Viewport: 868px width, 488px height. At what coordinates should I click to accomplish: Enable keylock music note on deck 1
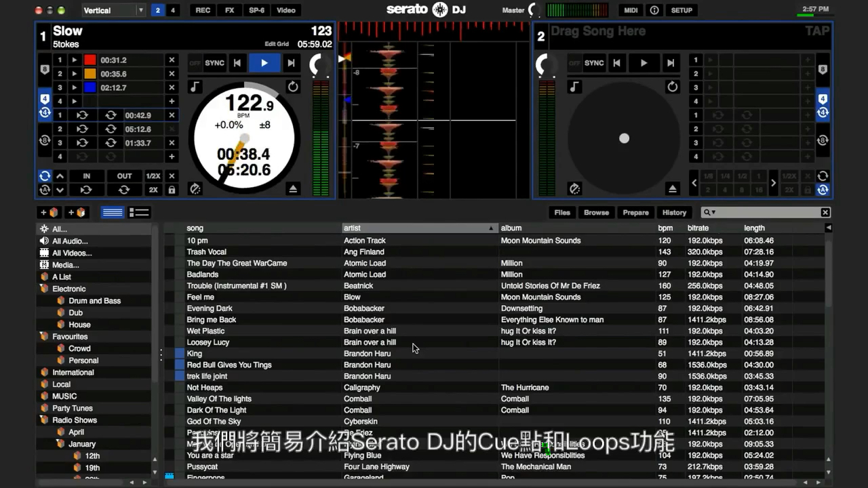click(195, 87)
